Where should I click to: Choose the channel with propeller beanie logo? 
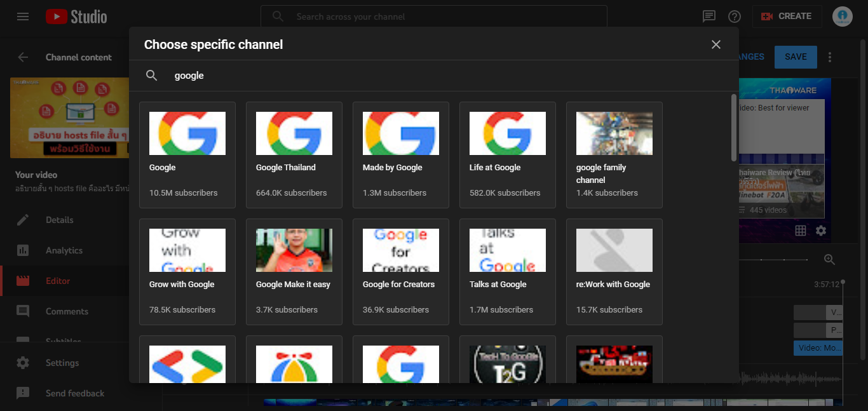point(294,364)
